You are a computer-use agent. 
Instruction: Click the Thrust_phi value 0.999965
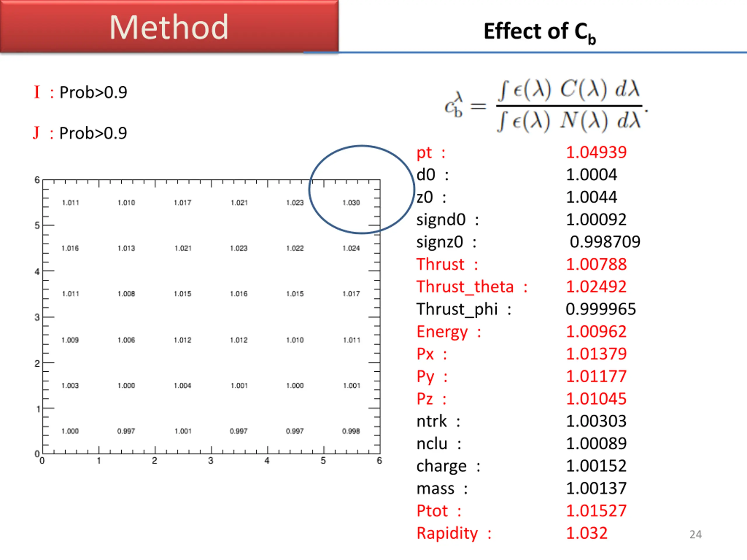click(x=601, y=309)
